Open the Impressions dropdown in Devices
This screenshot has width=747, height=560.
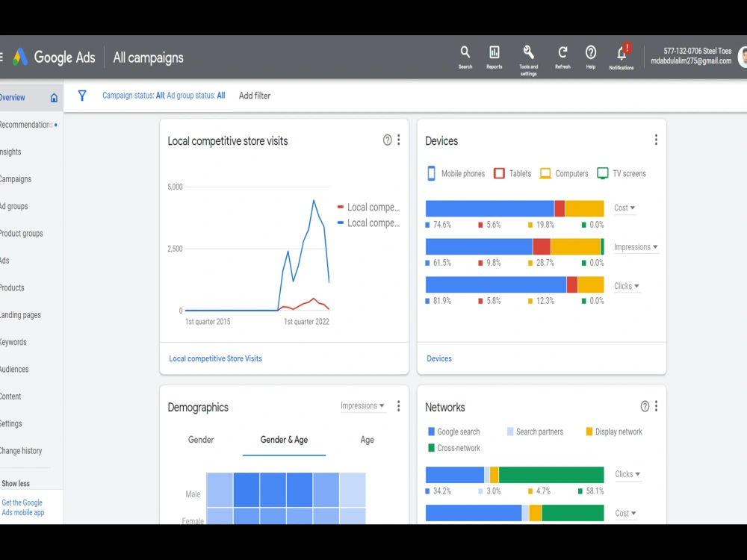(636, 247)
